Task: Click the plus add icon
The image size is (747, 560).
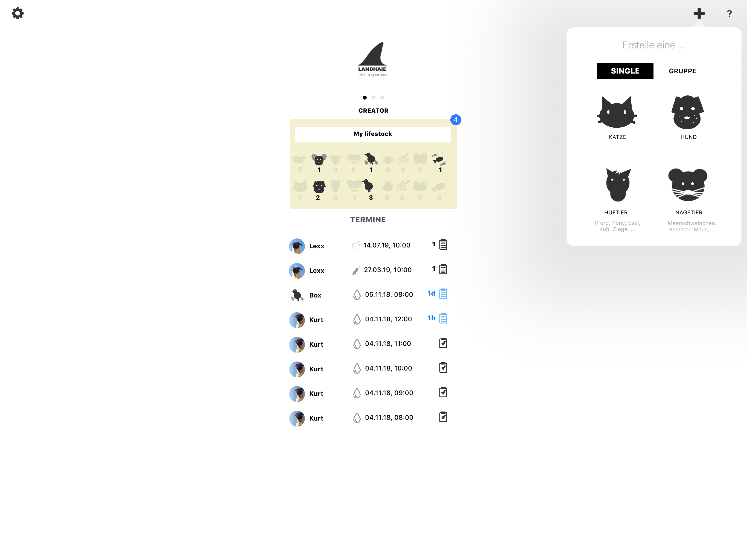Action: [x=699, y=13]
